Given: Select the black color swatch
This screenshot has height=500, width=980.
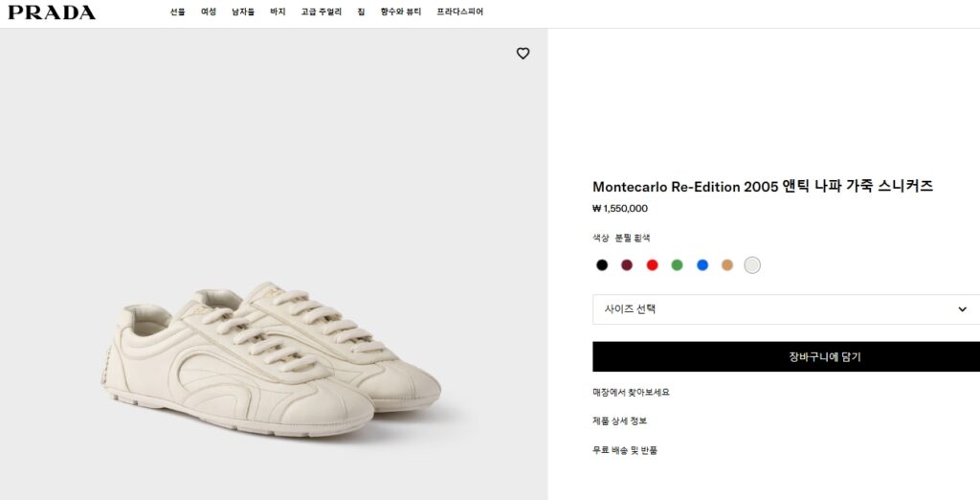Looking at the screenshot, I should (602, 265).
